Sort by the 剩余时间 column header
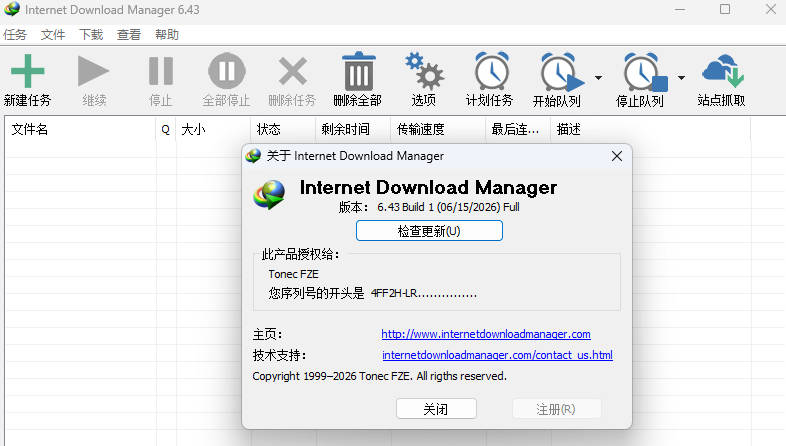Screen dimensions: 786x446 353,130
